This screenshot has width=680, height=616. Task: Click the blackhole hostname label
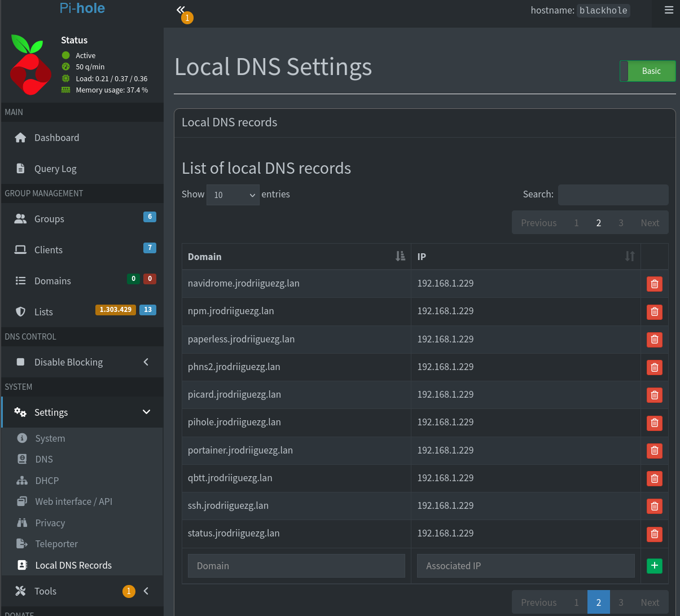[x=603, y=10]
